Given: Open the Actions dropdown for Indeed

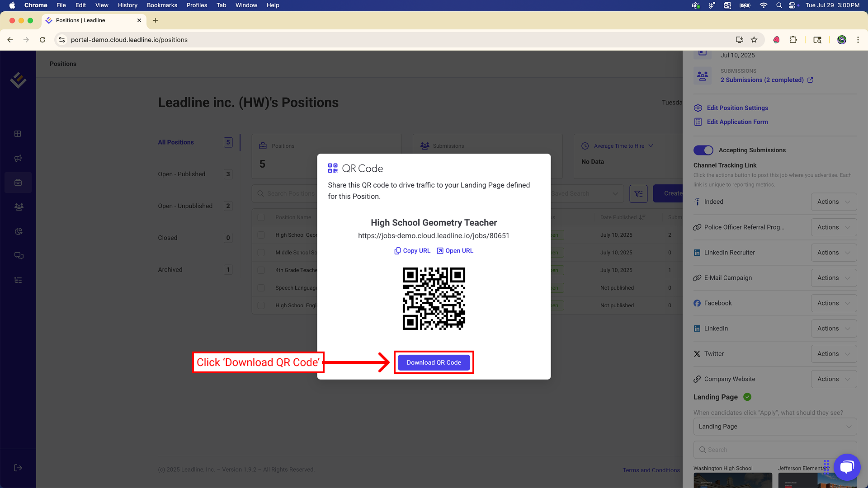Looking at the screenshot, I should coord(834,202).
